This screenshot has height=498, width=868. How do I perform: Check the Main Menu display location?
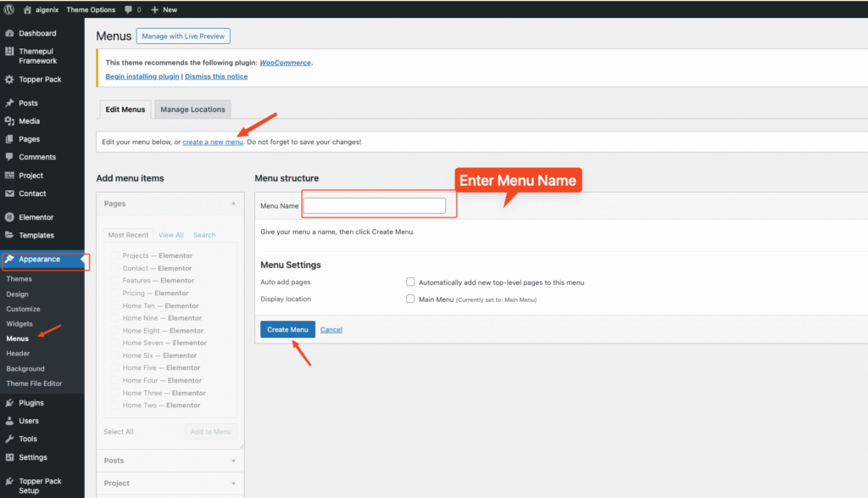coord(410,299)
